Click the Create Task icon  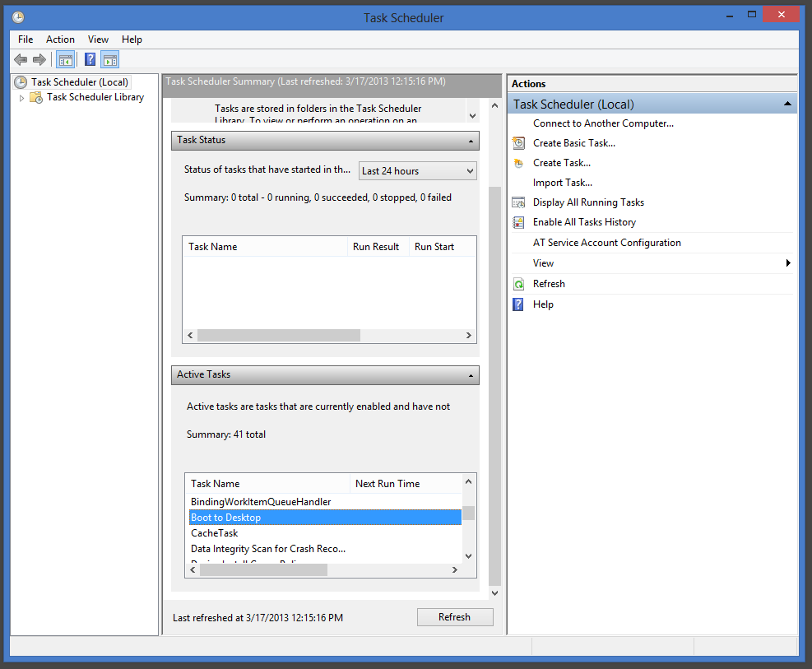tap(518, 163)
